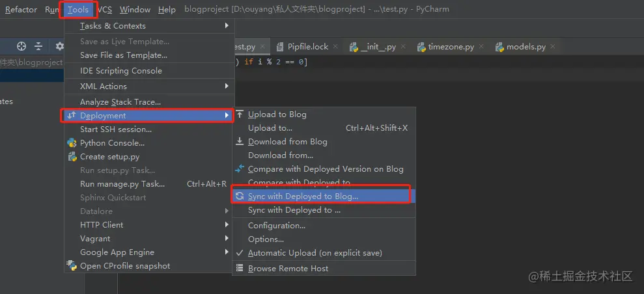Click the project panel gear icon
The height and width of the screenshot is (294, 644).
tap(59, 46)
